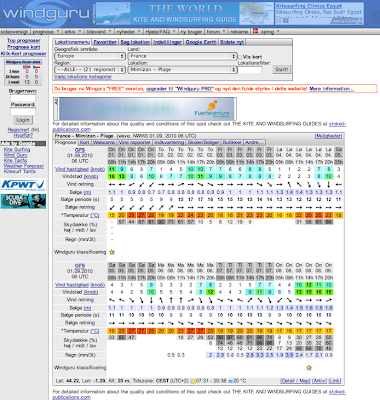Open the Fuerteventura banner advertisement
380x400 pixels.
click(x=147, y=109)
